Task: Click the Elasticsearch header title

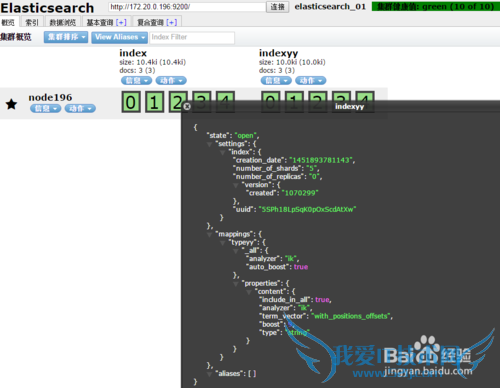Action: pyautogui.click(x=47, y=8)
